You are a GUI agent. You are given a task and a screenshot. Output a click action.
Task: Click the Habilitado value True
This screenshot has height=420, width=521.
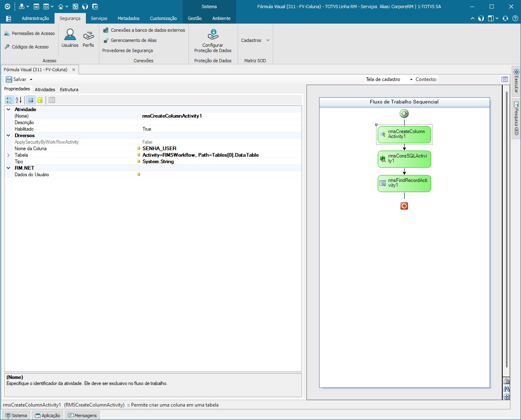coord(221,129)
